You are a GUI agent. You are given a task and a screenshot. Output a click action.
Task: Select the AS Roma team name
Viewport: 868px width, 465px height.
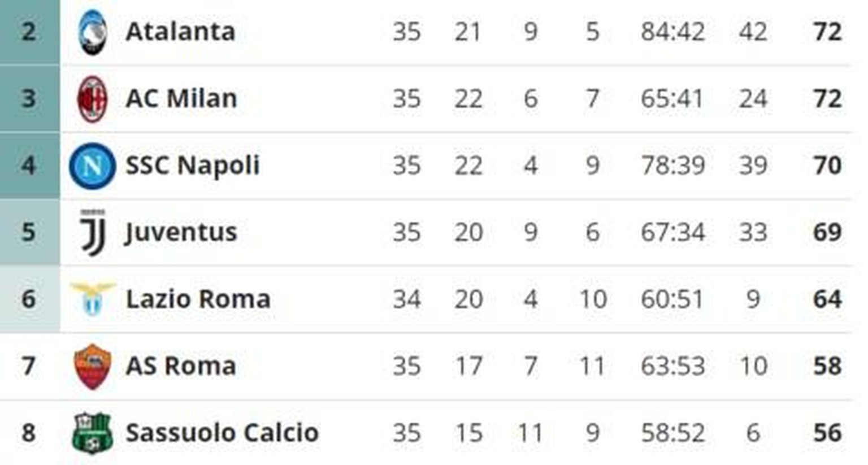click(180, 366)
